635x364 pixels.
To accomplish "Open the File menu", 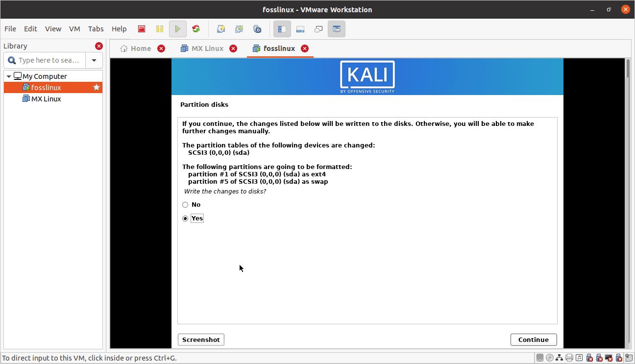I will pos(10,29).
